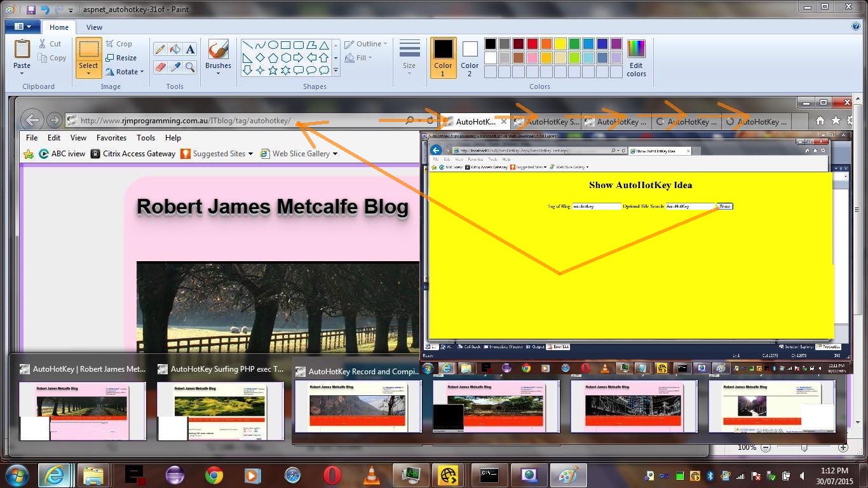Pick the green color swatch
The width and height of the screenshot is (868, 488).
click(x=574, y=44)
